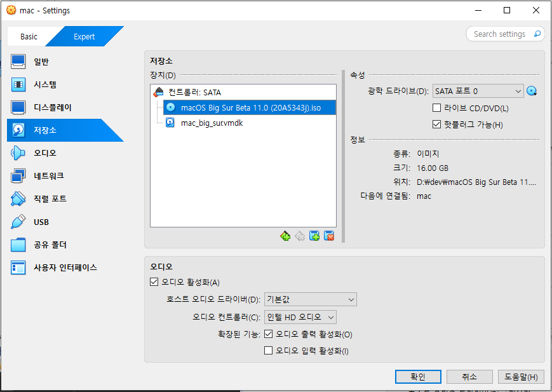The image size is (552, 392).
Task: Open the 디스플레이 monitor icon
Action: click(x=18, y=107)
